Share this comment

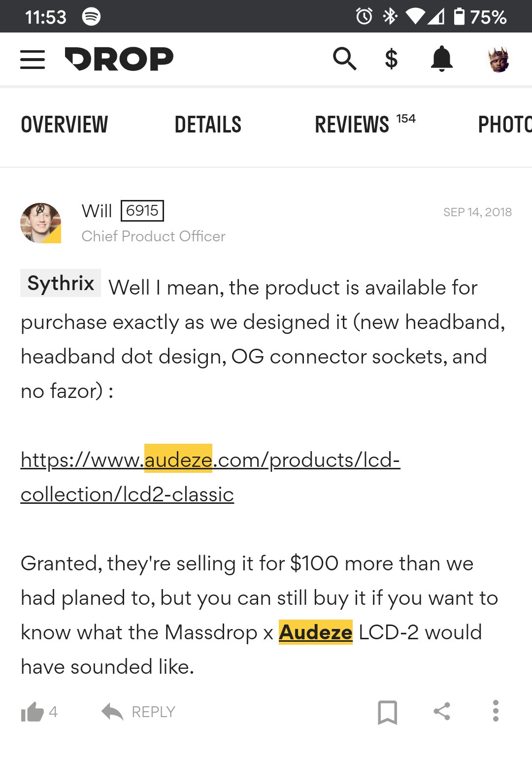tap(442, 711)
